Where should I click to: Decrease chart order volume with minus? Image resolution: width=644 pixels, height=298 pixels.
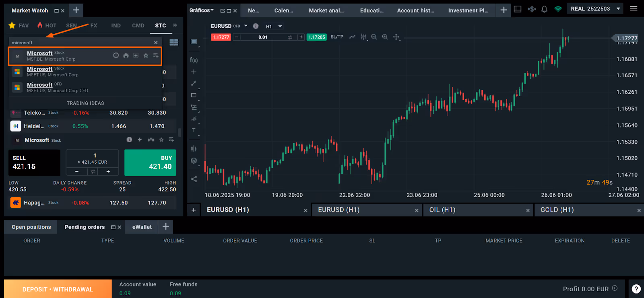click(237, 37)
